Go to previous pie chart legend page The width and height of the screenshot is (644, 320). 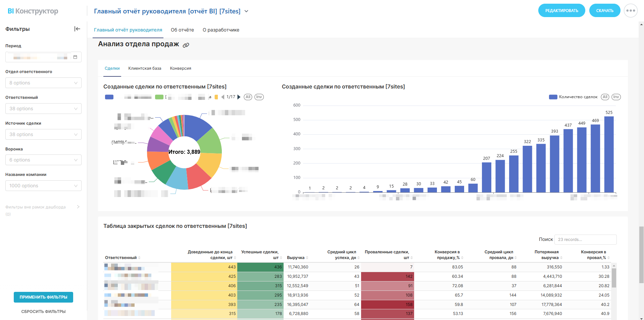(223, 97)
